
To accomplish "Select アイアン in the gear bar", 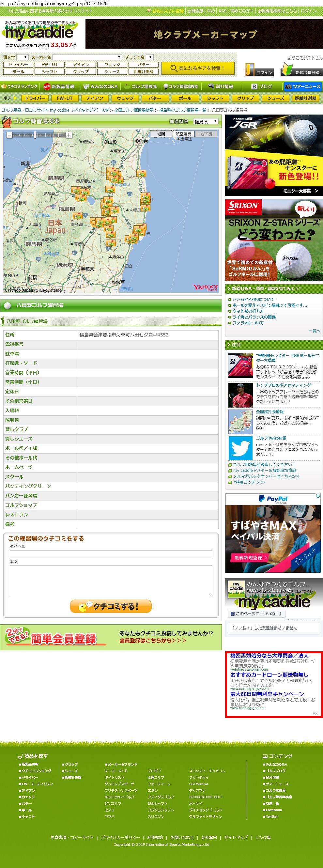I will tap(95, 99).
